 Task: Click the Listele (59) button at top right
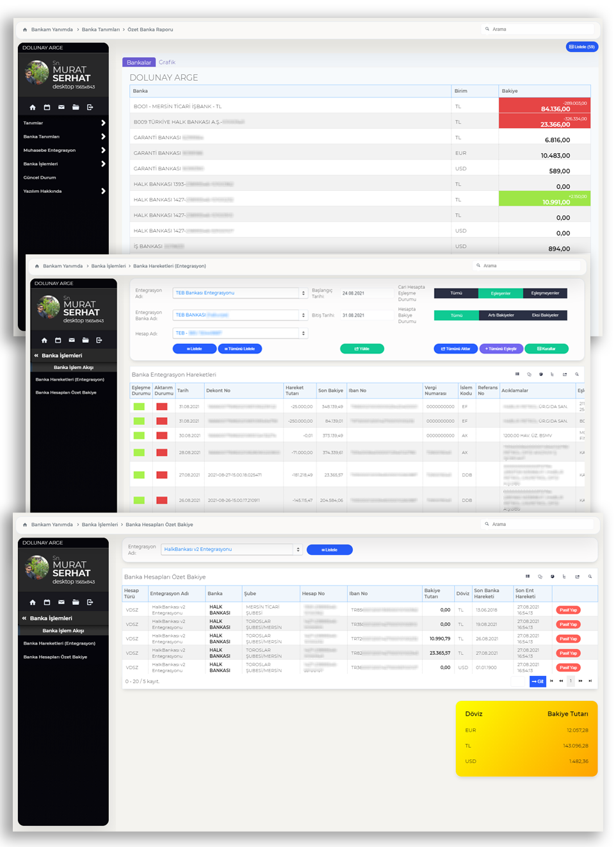[581, 47]
